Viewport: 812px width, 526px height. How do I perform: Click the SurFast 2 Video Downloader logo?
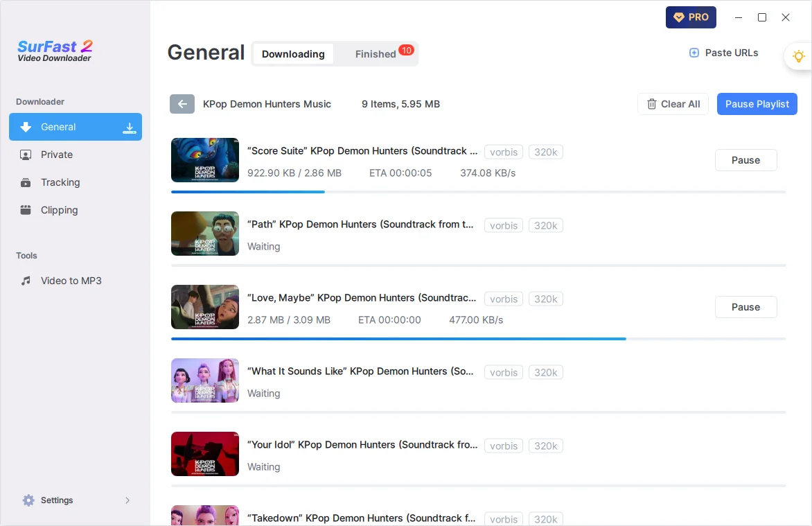click(x=55, y=51)
